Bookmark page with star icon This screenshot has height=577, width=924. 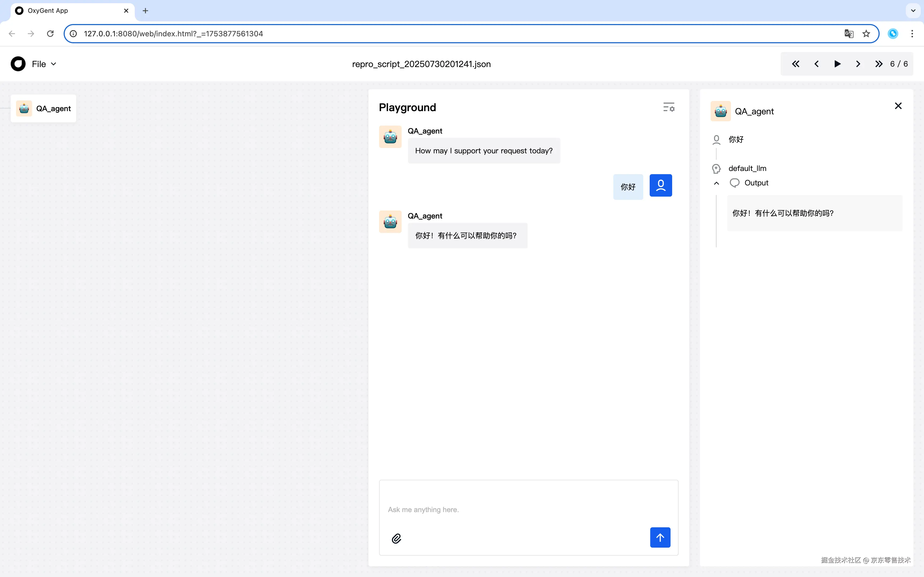coord(866,34)
